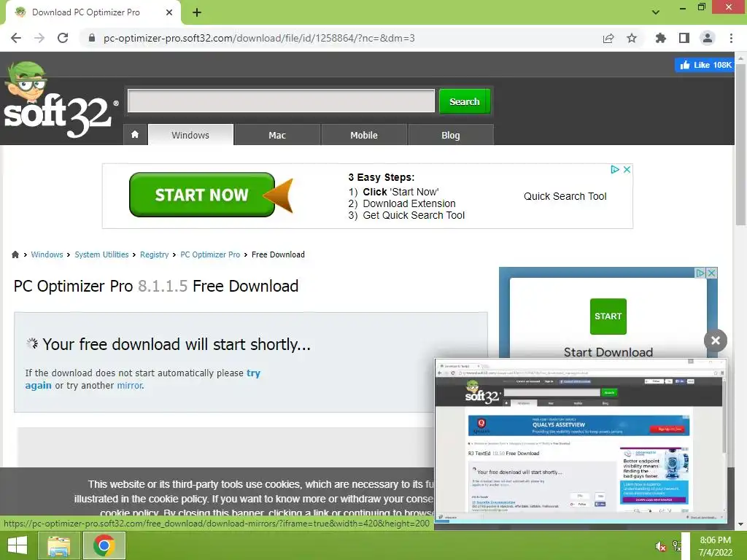Select the Blog navigation tab

451,135
